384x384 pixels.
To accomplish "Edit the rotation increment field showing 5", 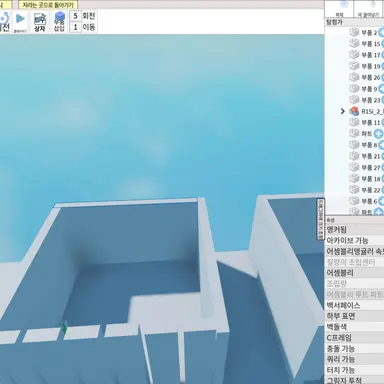I will (75, 16).
